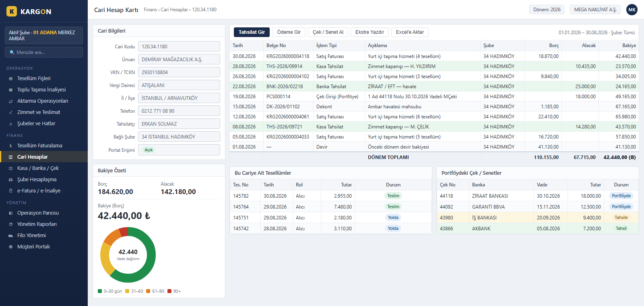Click the Ünvan field DEMİRAY MAĞAZACILIK A.Ş.
Screen dimensions: 644x306
pyautogui.click(x=179, y=59)
